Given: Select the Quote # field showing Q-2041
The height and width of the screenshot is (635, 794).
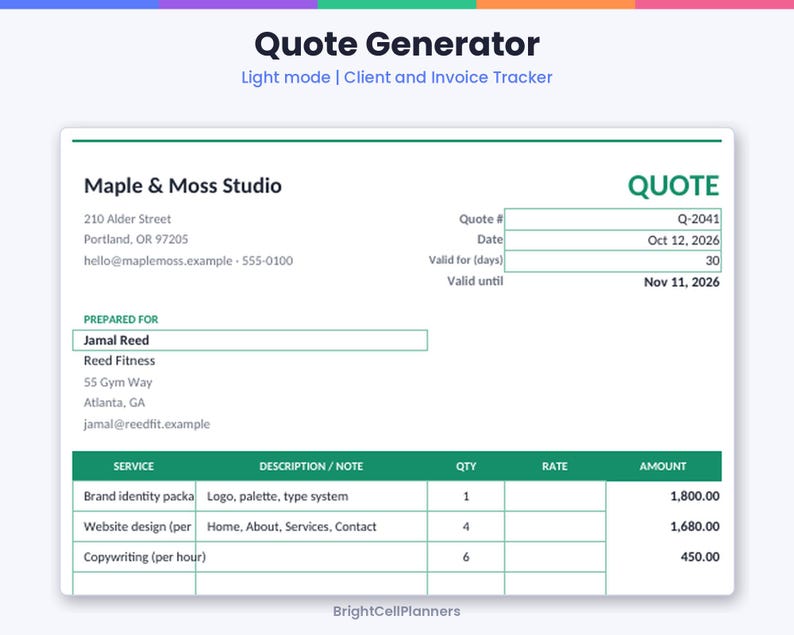Looking at the screenshot, I should pyautogui.click(x=613, y=219).
